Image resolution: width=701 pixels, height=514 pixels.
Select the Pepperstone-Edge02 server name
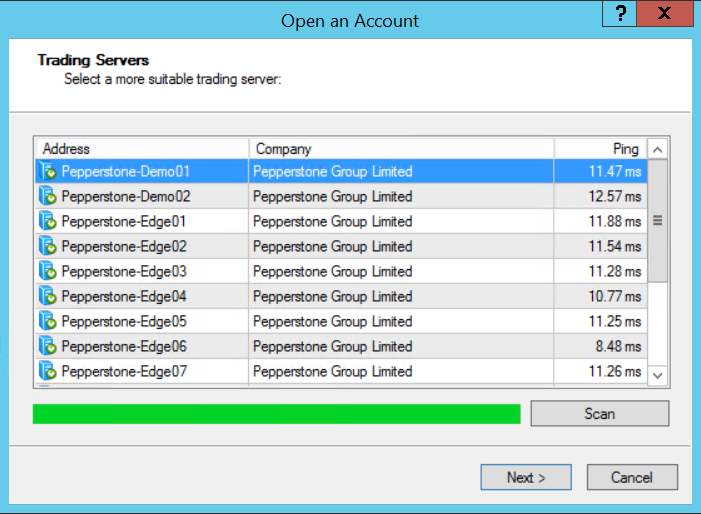124,247
